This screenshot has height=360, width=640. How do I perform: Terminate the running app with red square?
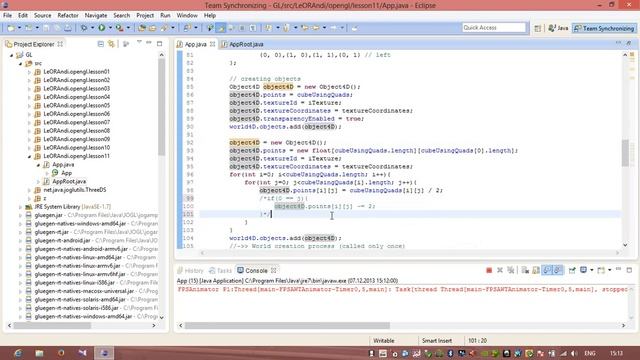click(x=489, y=270)
